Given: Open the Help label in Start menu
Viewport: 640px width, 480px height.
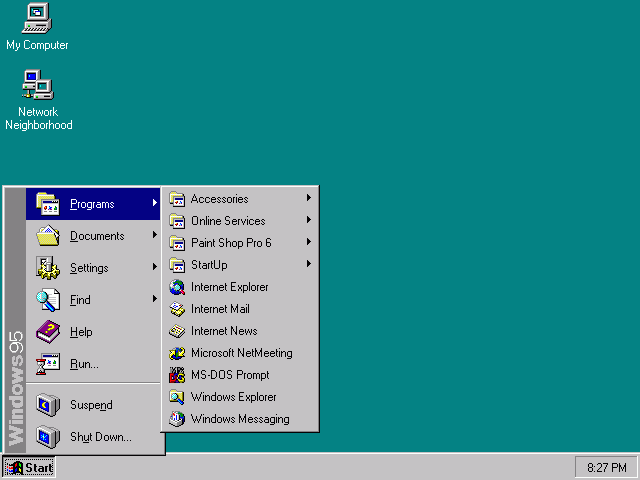Looking at the screenshot, I should [81, 332].
